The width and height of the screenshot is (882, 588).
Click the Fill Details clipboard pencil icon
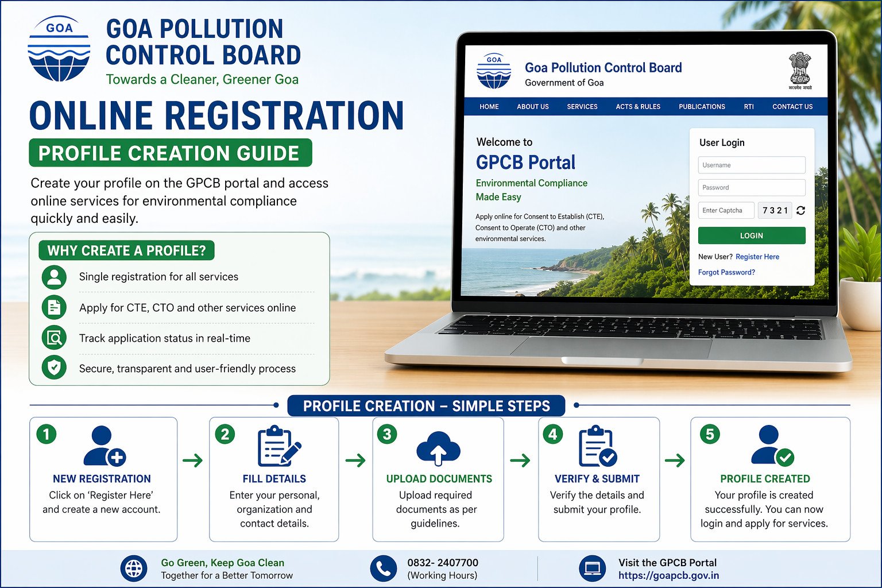279,446
